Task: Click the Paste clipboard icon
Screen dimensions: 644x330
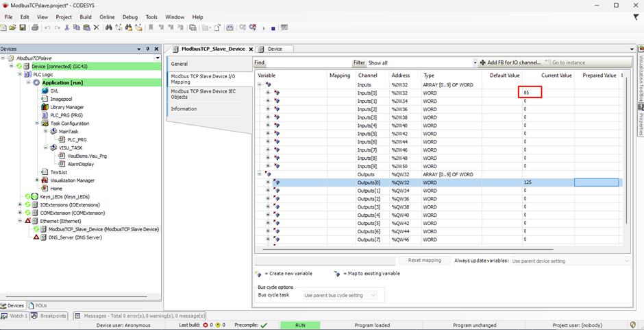Action: click(x=86, y=27)
